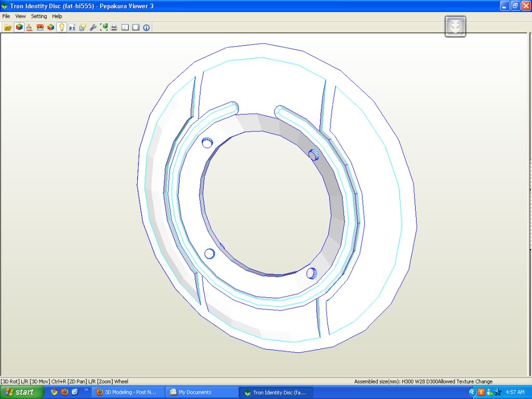
Task: Print using the printer icon
Action: 114,28
